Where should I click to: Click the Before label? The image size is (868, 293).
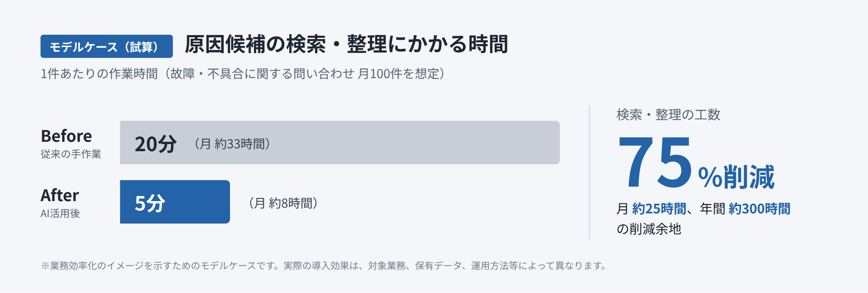point(67,136)
